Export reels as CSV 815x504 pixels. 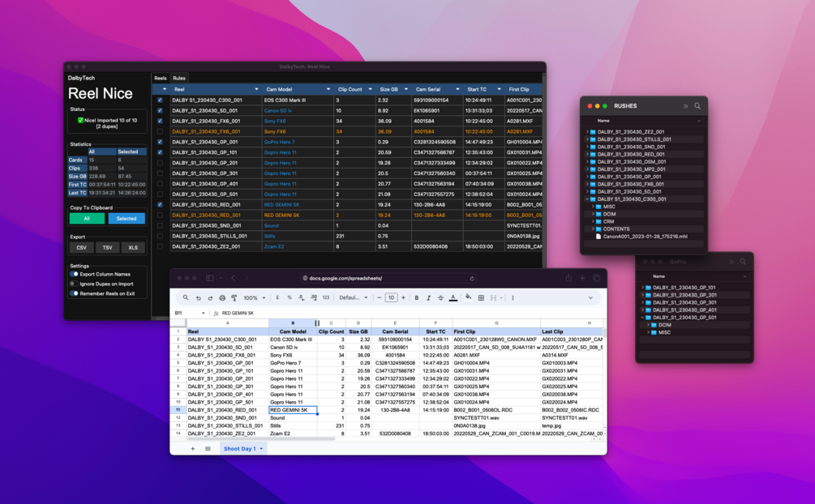coord(82,248)
